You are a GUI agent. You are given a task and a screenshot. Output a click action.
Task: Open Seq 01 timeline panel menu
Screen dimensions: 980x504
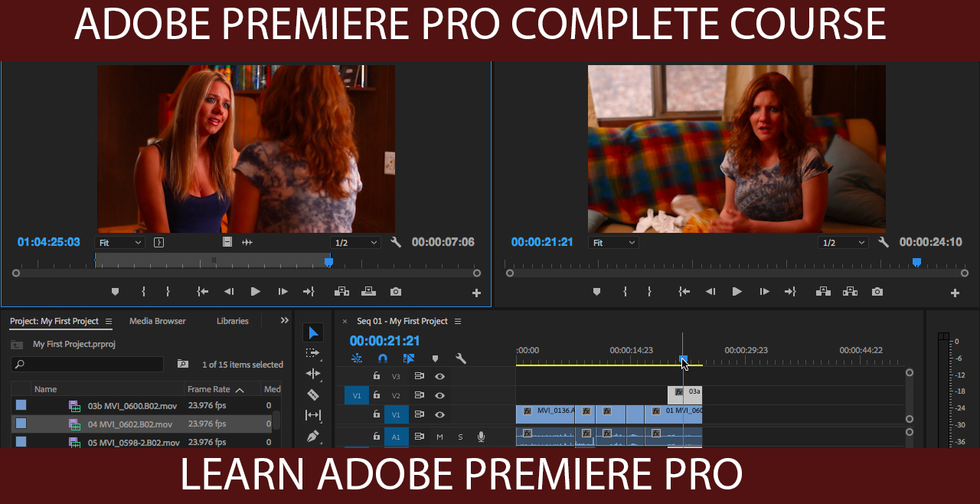pos(458,322)
